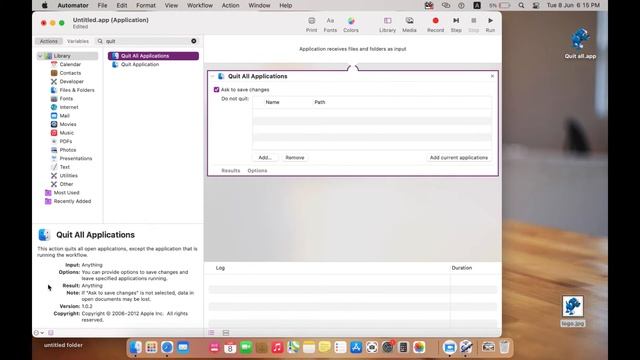Select logo.jpg file on desktop

point(573,311)
